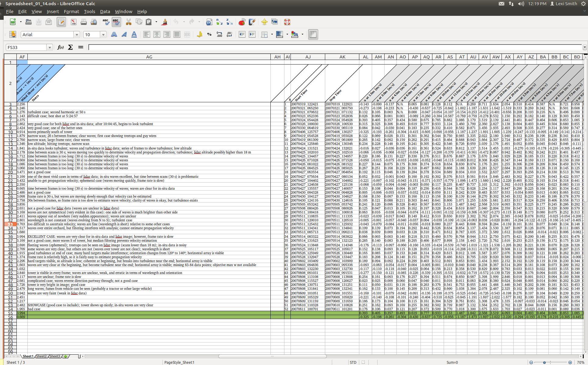Justify cell text
The width and height of the screenshot is (588, 365).
[177, 34]
